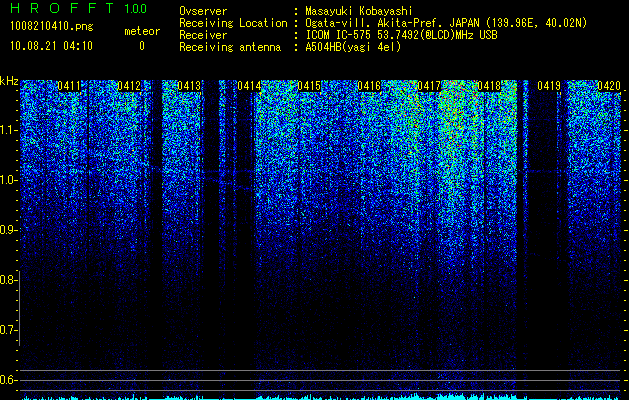Viewport: 629px width, 400px height.
Task: Click the 0418 time marker
Action: click(x=489, y=86)
